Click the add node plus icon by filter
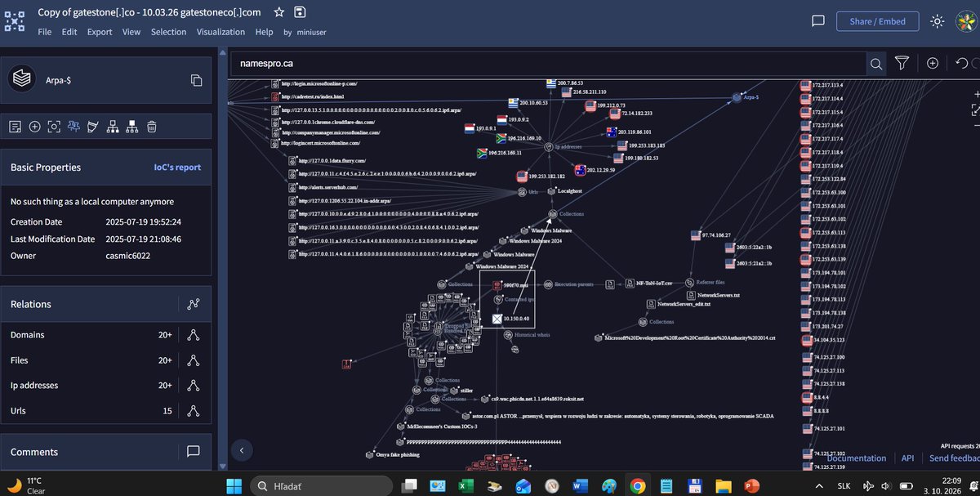Viewport: 980px width, 496px height. pos(932,63)
